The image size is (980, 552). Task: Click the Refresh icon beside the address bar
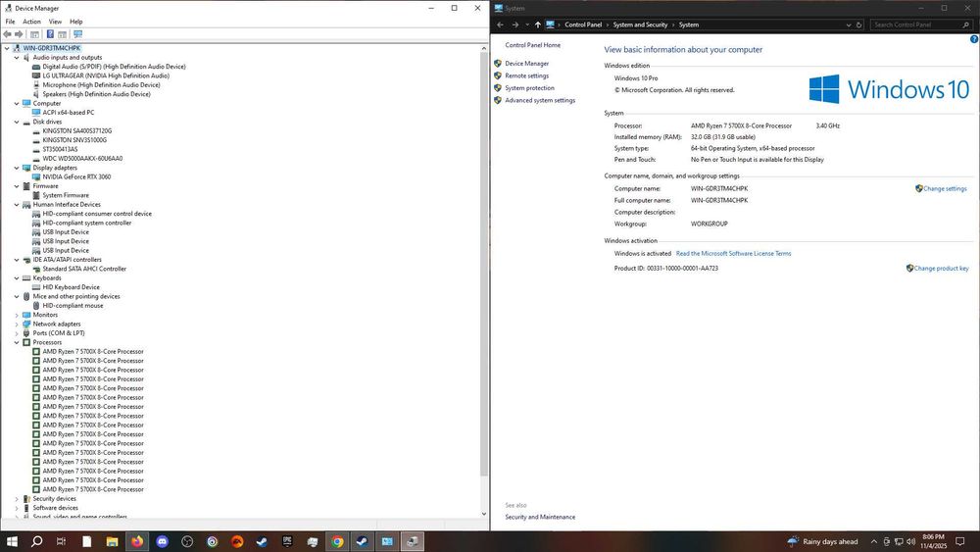[x=858, y=25]
